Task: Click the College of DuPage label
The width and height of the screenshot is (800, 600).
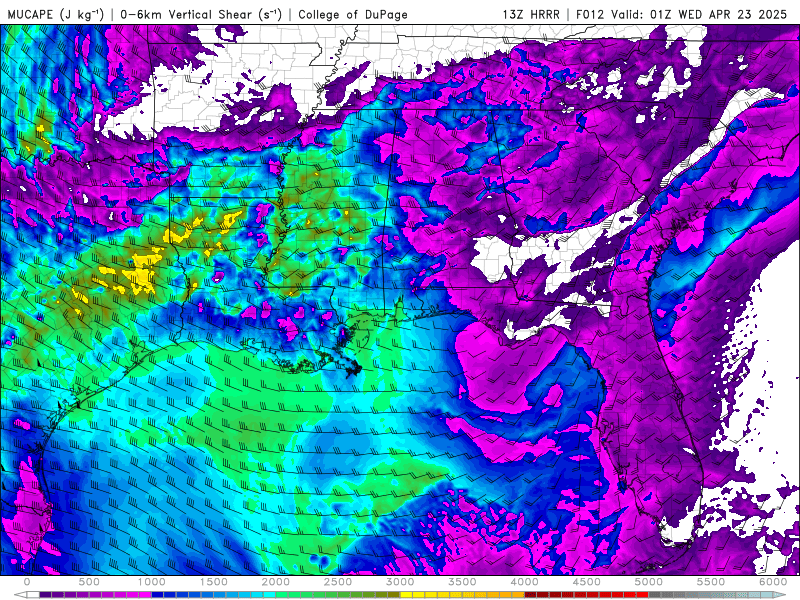Action: 353,14
